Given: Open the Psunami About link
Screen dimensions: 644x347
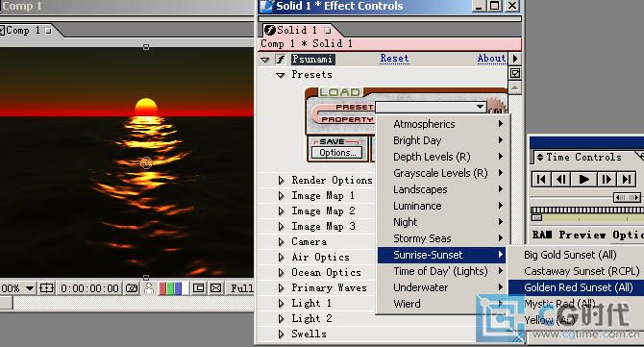Looking at the screenshot, I should [x=491, y=59].
